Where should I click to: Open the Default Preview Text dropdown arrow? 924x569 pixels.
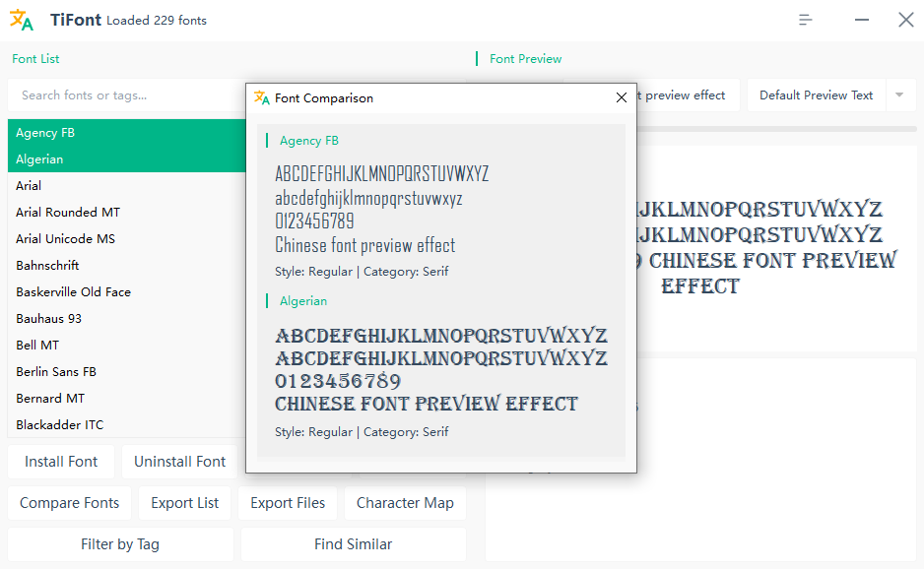899,95
